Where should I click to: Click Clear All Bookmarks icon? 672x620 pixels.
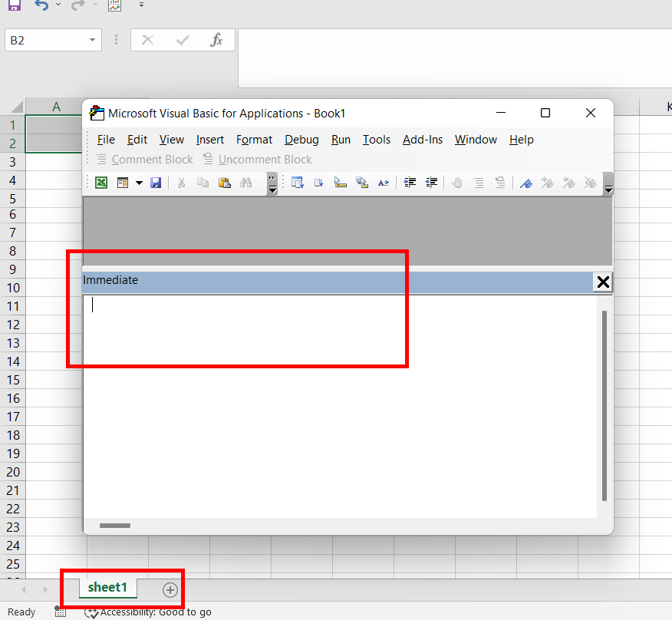(x=590, y=183)
